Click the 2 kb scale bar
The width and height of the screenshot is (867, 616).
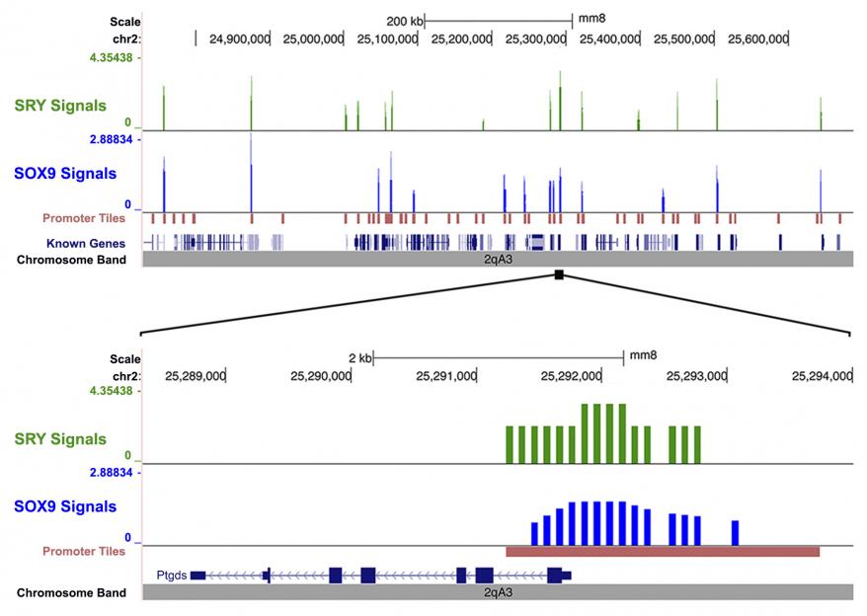[x=498, y=357]
